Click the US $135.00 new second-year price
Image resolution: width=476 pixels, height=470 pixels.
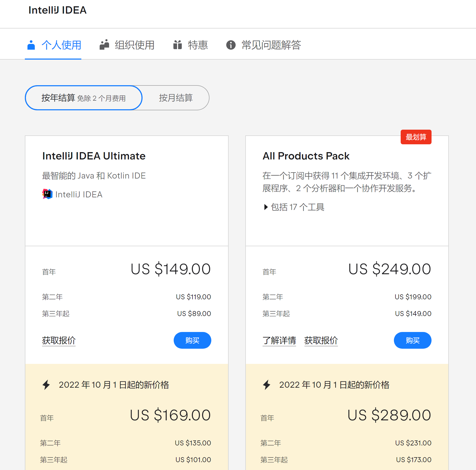(x=193, y=443)
